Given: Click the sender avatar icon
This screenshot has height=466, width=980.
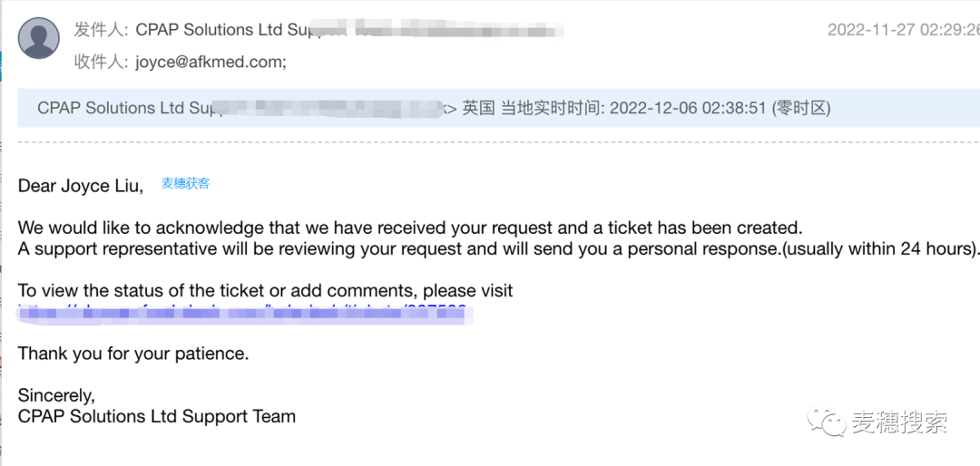Looking at the screenshot, I should pos(39,38).
